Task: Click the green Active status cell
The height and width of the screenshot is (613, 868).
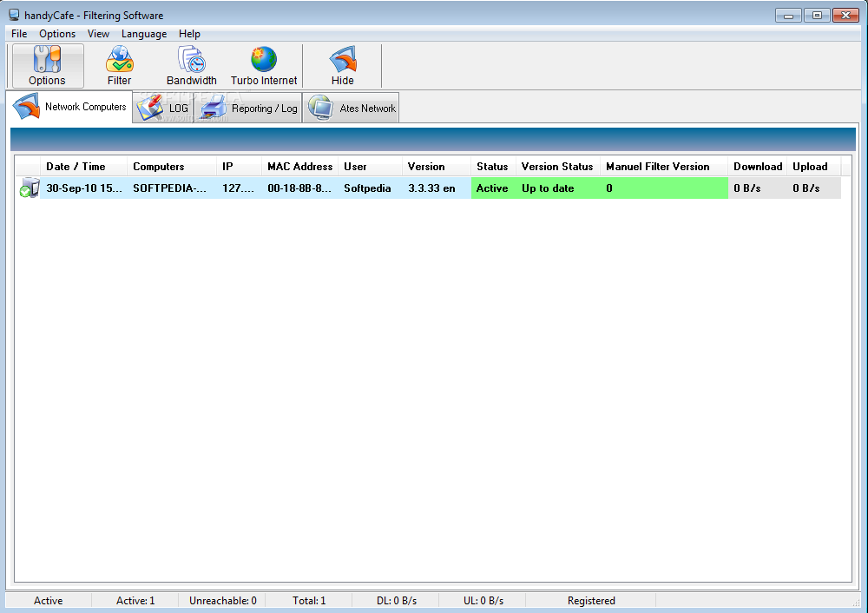Action: tap(493, 188)
